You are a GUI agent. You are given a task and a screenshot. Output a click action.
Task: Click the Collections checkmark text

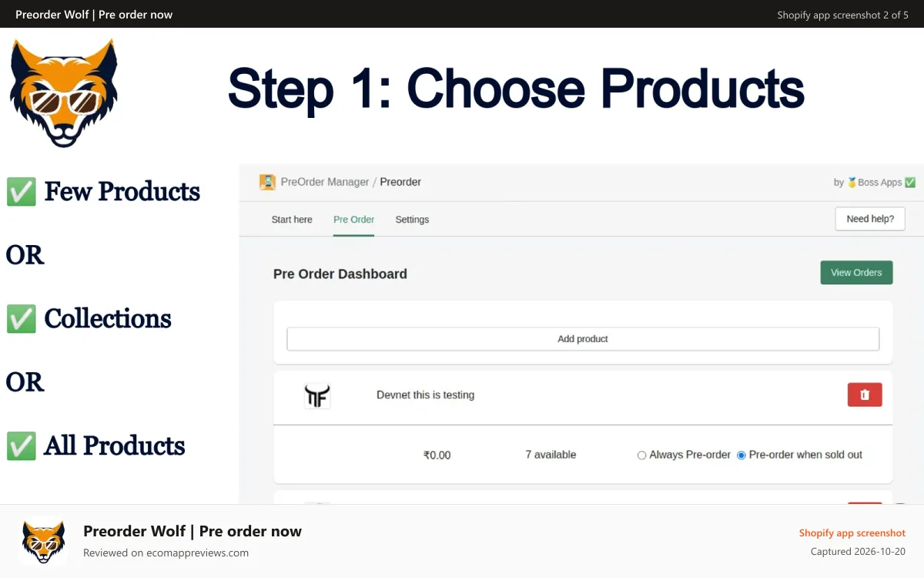point(89,318)
